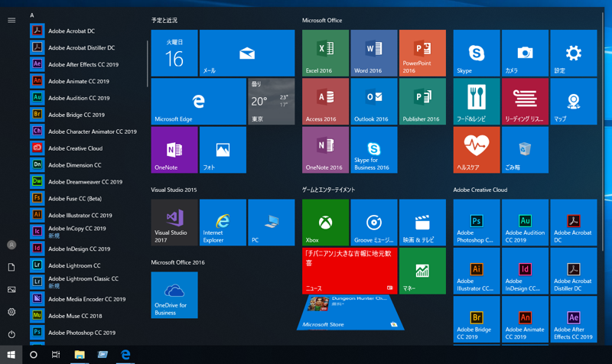Launch Outlook 2016 tile

374,102
